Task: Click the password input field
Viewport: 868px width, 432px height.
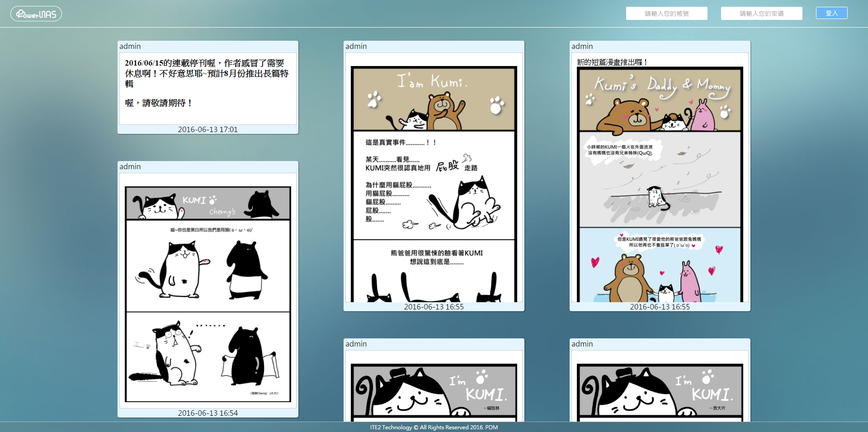Action: (762, 14)
